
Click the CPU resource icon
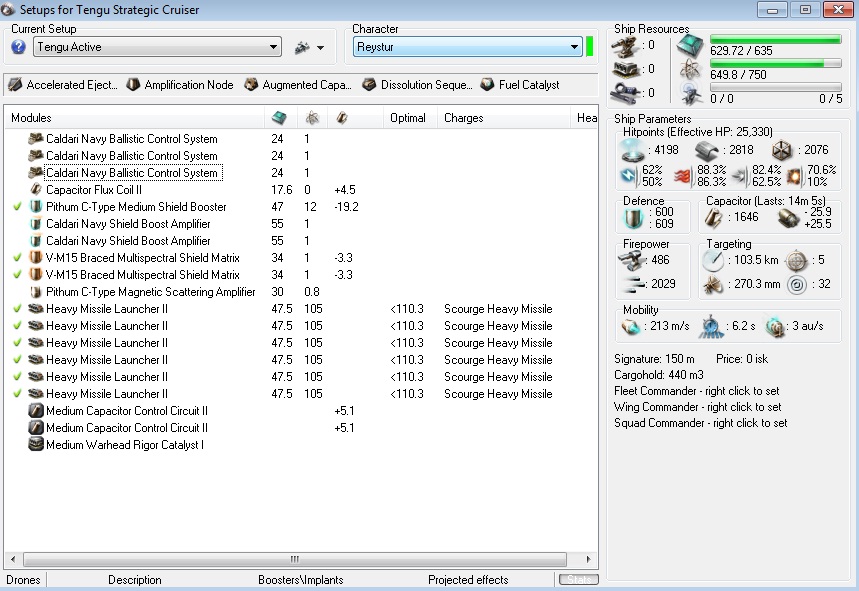(x=689, y=46)
